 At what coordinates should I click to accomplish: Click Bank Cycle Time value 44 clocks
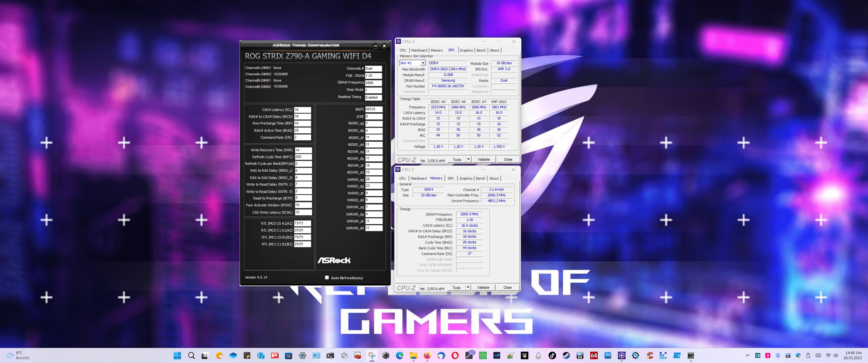click(469, 248)
